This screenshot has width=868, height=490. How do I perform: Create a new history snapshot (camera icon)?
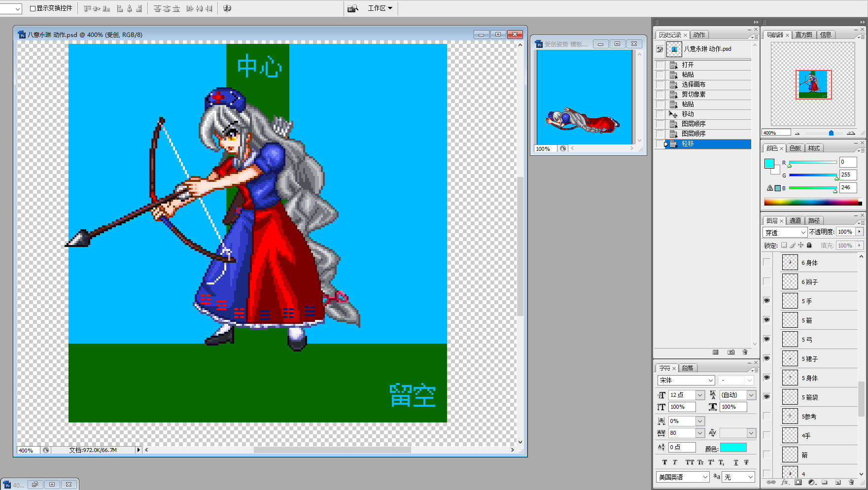[x=731, y=352]
